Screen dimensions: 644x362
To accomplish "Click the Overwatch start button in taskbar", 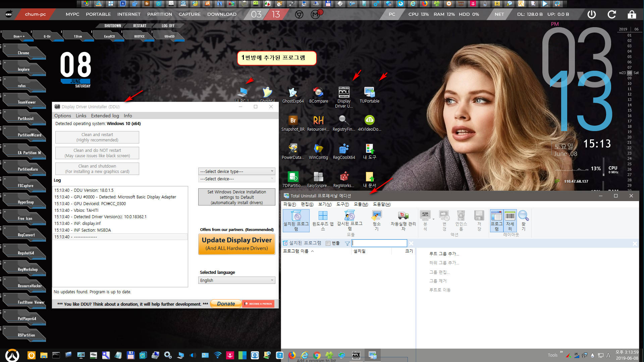I will pyautogui.click(x=12, y=355).
